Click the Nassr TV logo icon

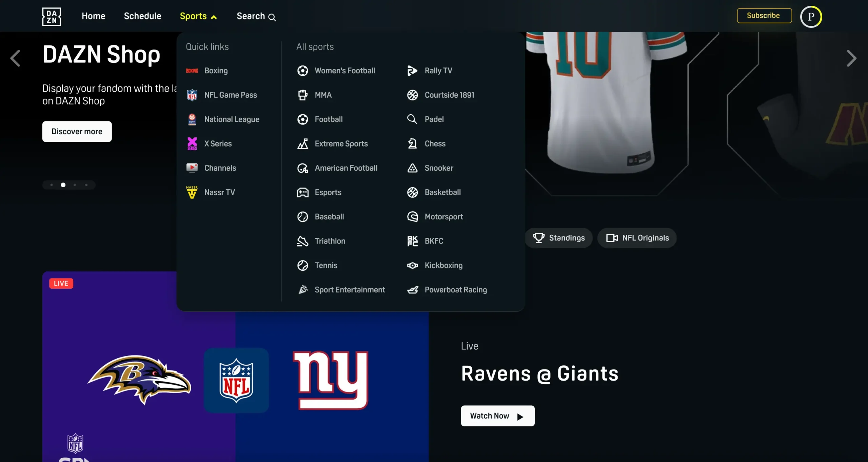(192, 192)
